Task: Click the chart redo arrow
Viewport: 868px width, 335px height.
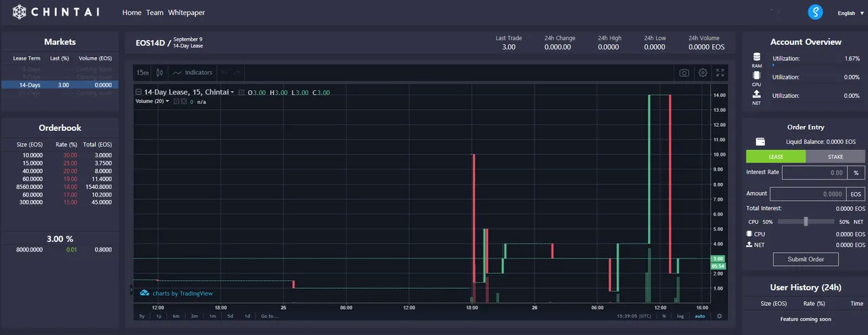Action: [237, 73]
